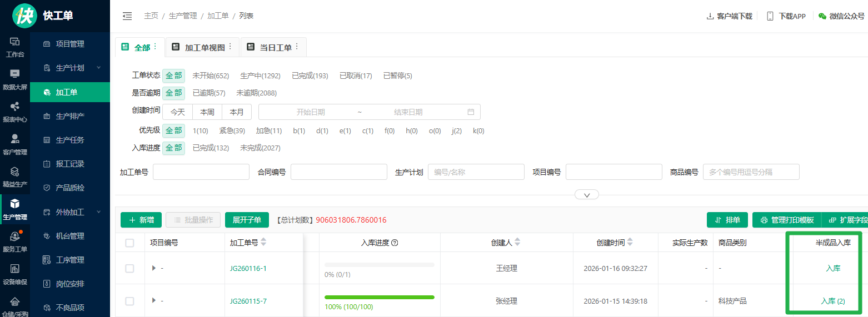Image resolution: width=868 pixels, height=317 pixels.
Task: Check the box for row JG260116-1
Action: pyautogui.click(x=129, y=268)
